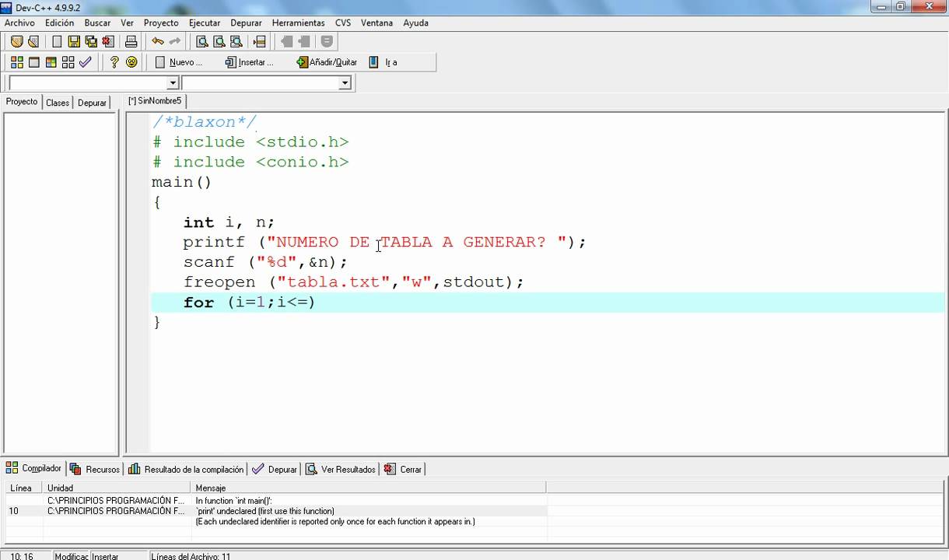The width and height of the screenshot is (949, 560).
Task: Click the "Líneas del Archivo: 11" status entry
Action: [x=191, y=555]
